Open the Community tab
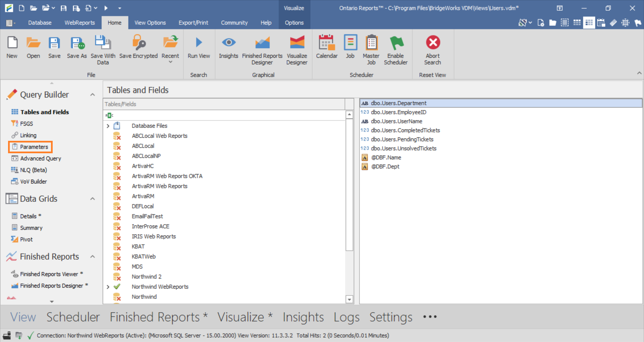Image resolution: width=644 pixels, height=342 pixels. click(x=234, y=23)
